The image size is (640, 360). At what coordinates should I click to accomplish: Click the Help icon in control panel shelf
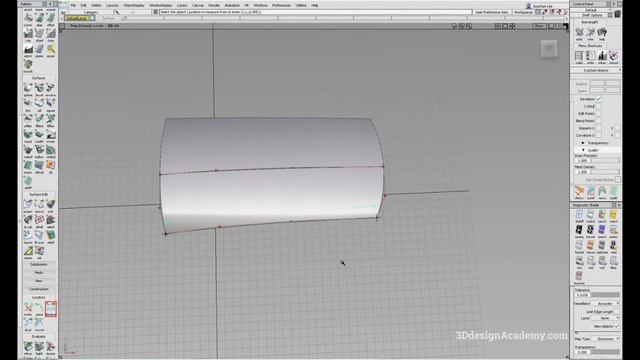pyautogui.click(x=602, y=33)
